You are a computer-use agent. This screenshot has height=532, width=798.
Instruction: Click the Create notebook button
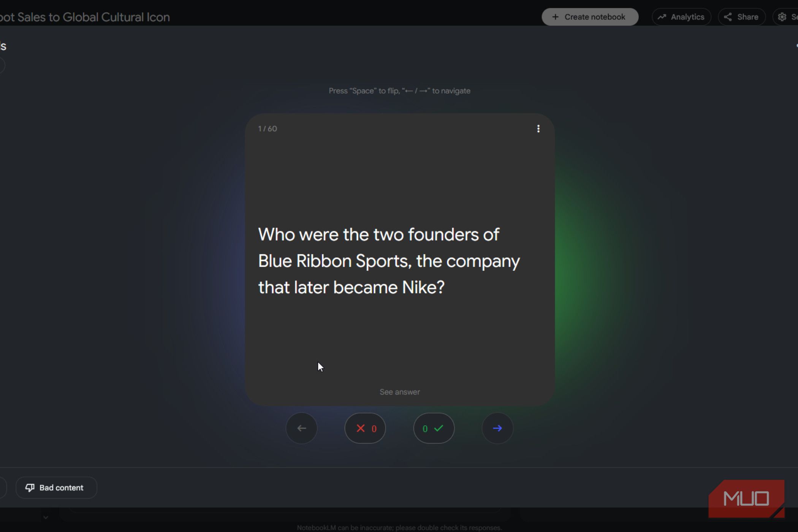(590, 17)
